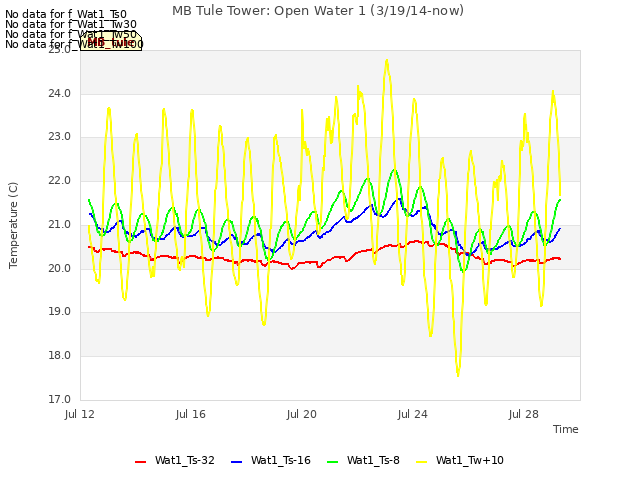640x480 pixels.
Task: Click the 23.0 y-axis tick label
Action: (60, 136)
